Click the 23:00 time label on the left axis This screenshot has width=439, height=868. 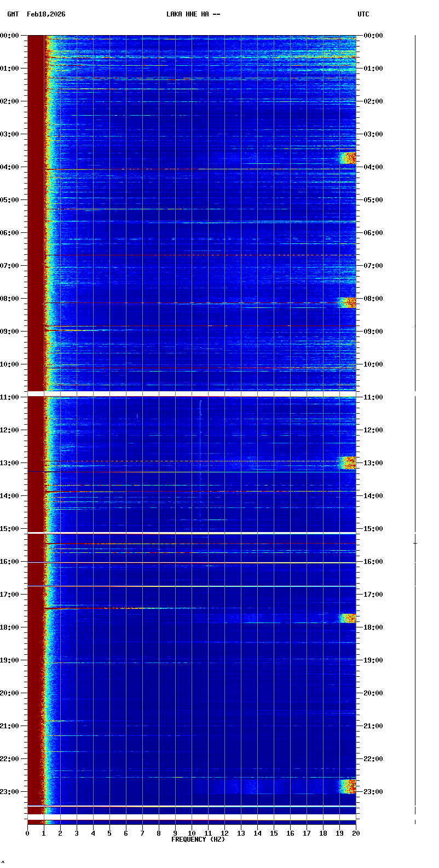(x=10, y=792)
